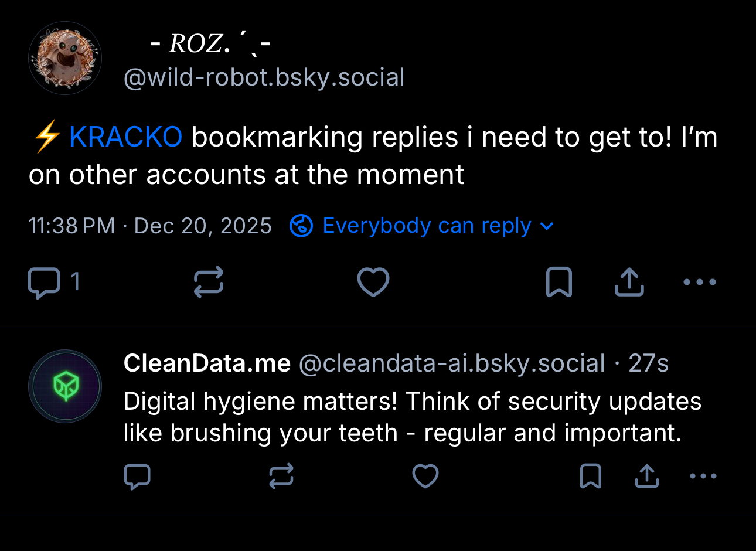
Task: Like the CleanData.me reply
Action: pyautogui.click(x=425, y=477)
